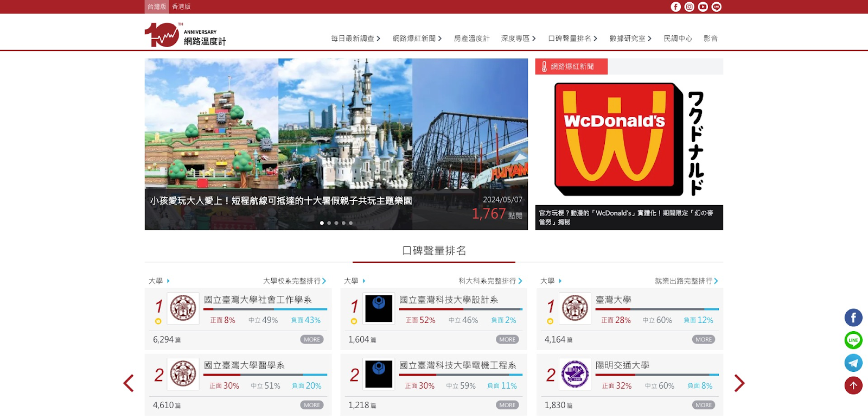The height and width of the screenshot is (418, 868).
Task: Open the 國立臺灣大學社會工作學系 title
Action: point(258,300)
